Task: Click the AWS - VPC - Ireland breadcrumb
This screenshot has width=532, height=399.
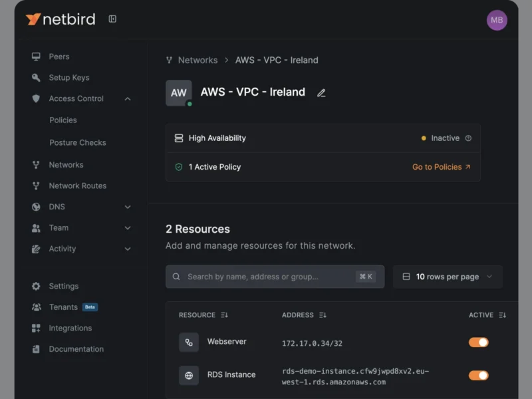Action: (x=277, y=60)
